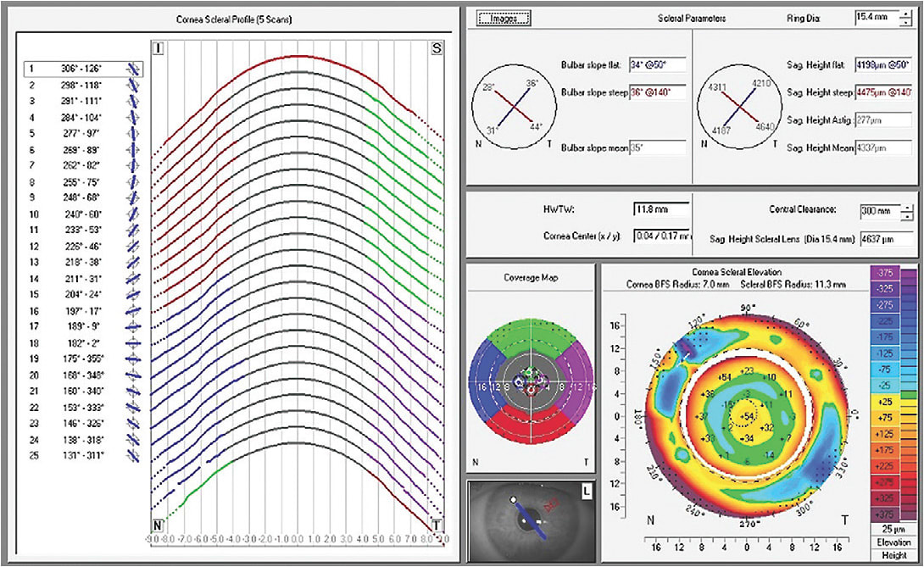Viewport: 924px width, 567px height.
Task: Click the Elevation label under the color scale
Action: pos(893,542)
